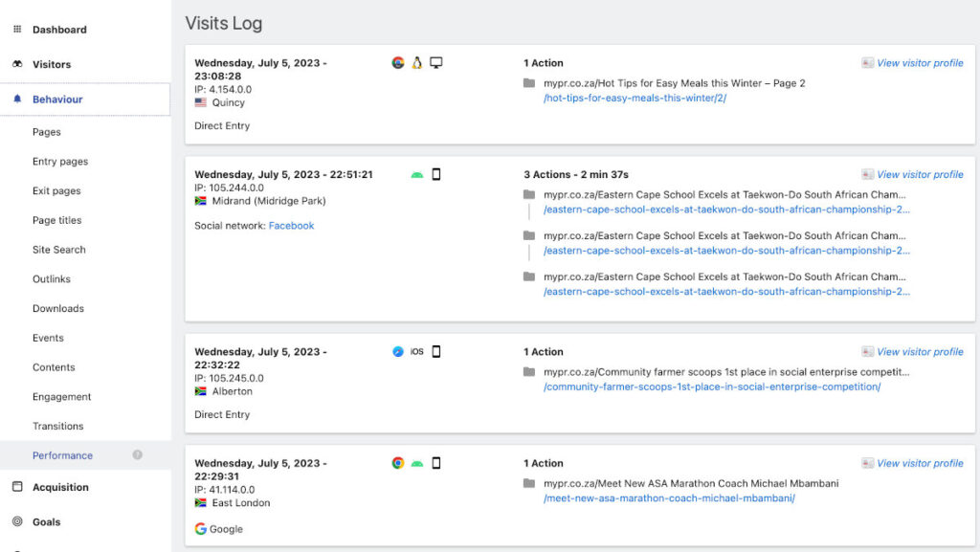Image resolution: width=980 pixels, height=552 pixels.
Task: Click the Performance help question-mark icon
Action: point(138,454)
